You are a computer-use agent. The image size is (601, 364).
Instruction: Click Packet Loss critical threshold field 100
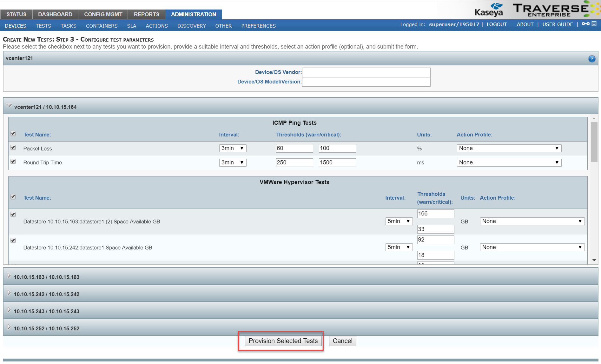337,148
